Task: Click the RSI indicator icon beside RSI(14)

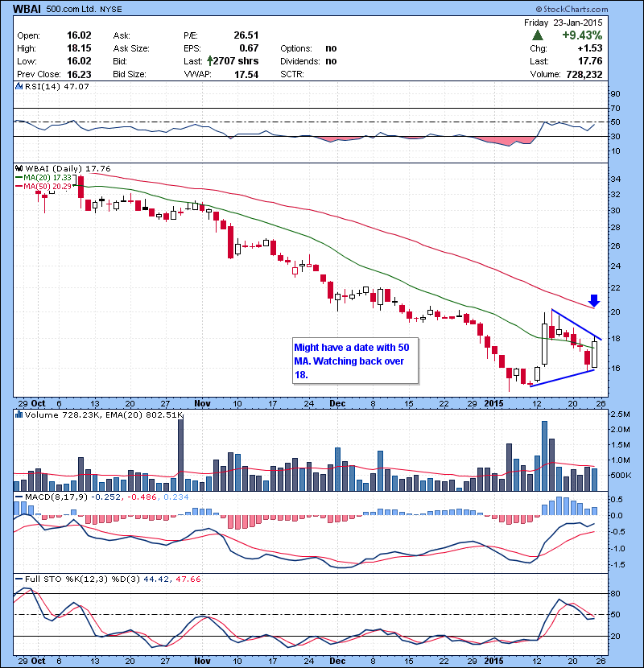Action: point(19,86)
